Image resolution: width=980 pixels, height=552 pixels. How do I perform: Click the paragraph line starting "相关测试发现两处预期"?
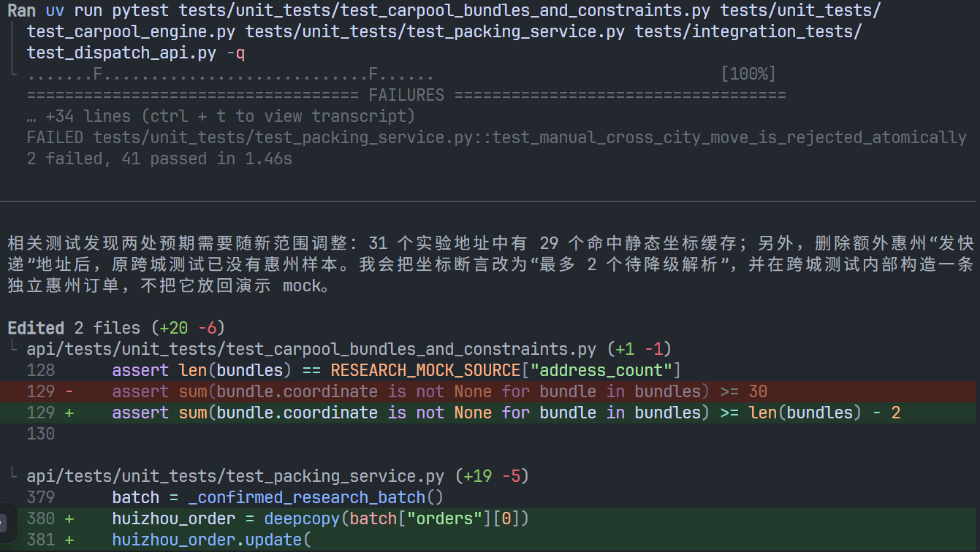[490, 243]
